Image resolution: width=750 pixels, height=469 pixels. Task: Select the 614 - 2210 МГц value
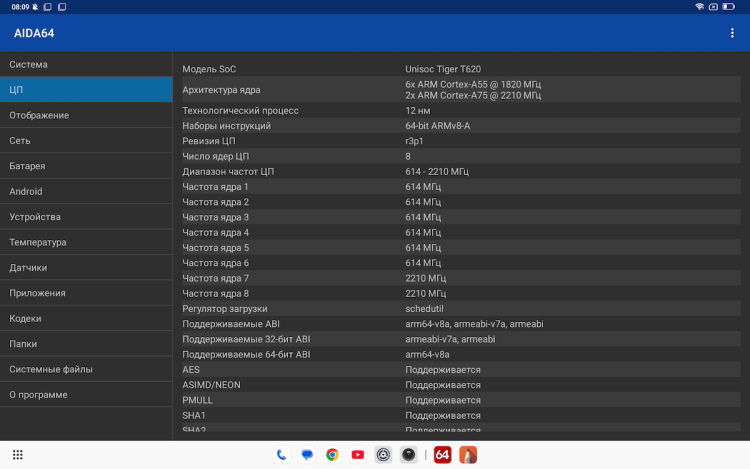click(x=437, y=172)
